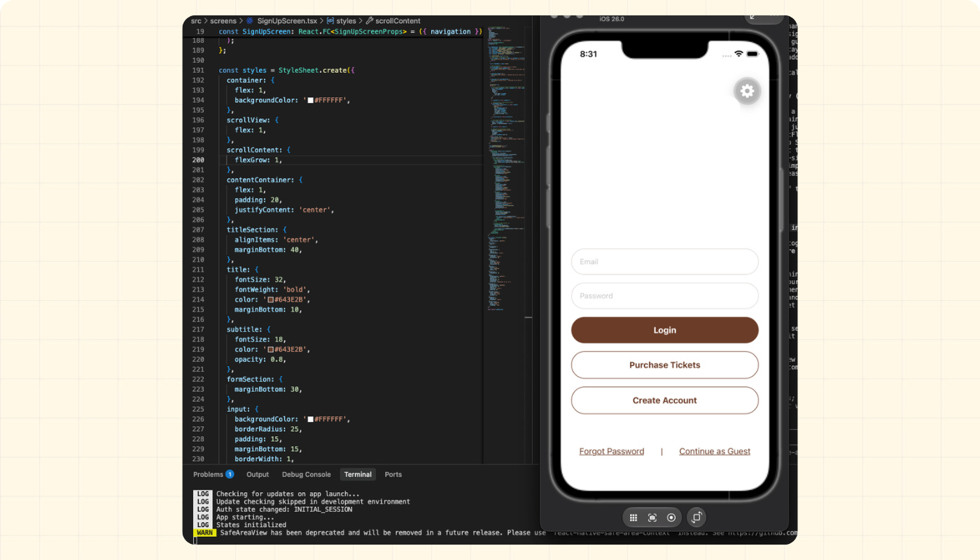Click the styles symbol icon in the breadcrumb
The image size is (980, 560).
330,21
